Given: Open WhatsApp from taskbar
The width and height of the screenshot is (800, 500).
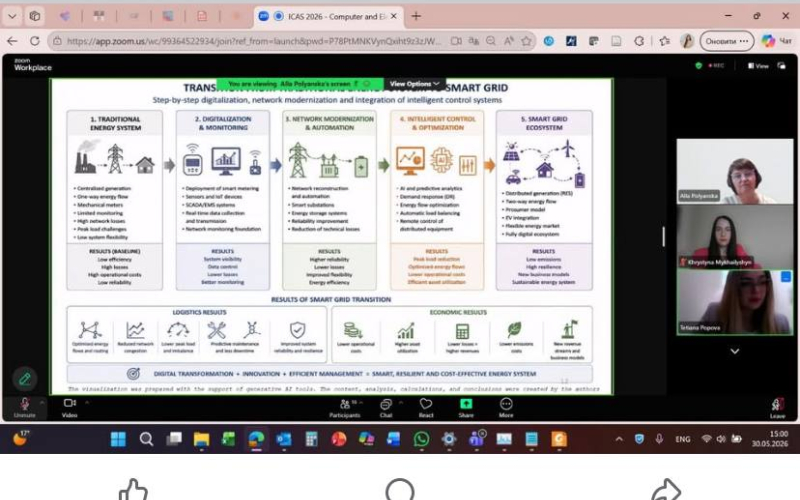Looking at the screenshot, I should click(x=421, y=439).
